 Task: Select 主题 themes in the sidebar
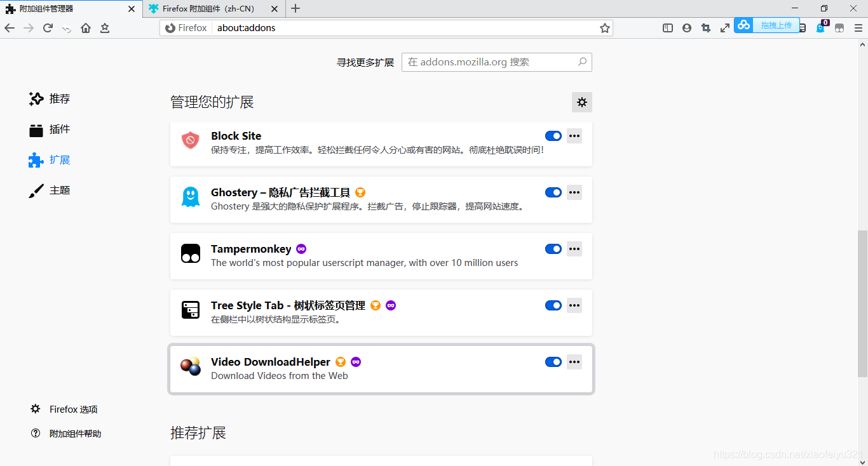[x=50, y=190]
